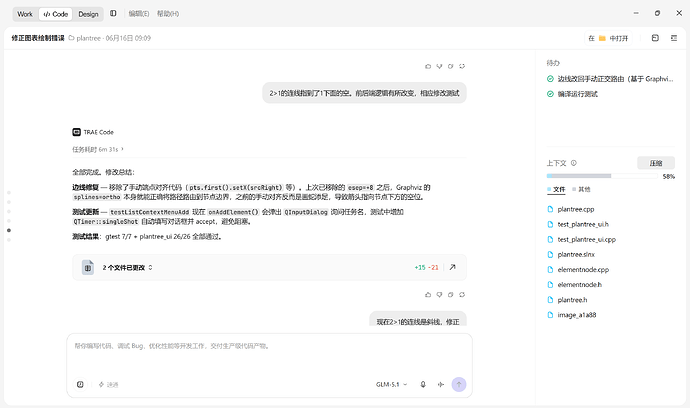Click the round send arrow button
This screenshot has width=690, height=408.
459,384
